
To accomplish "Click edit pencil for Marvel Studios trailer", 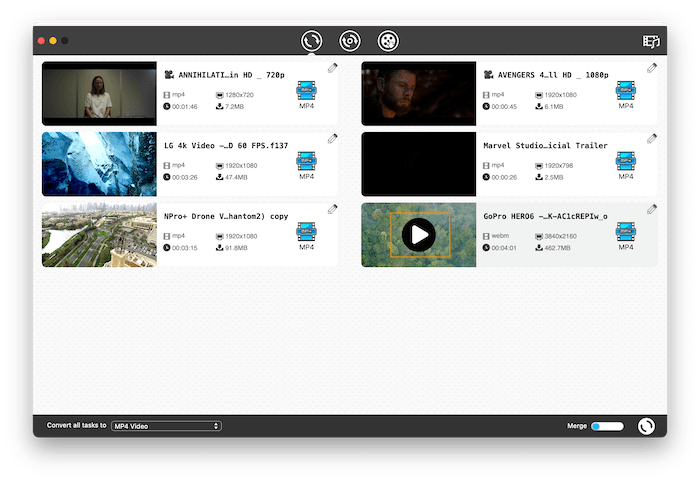I will [651, 139].
